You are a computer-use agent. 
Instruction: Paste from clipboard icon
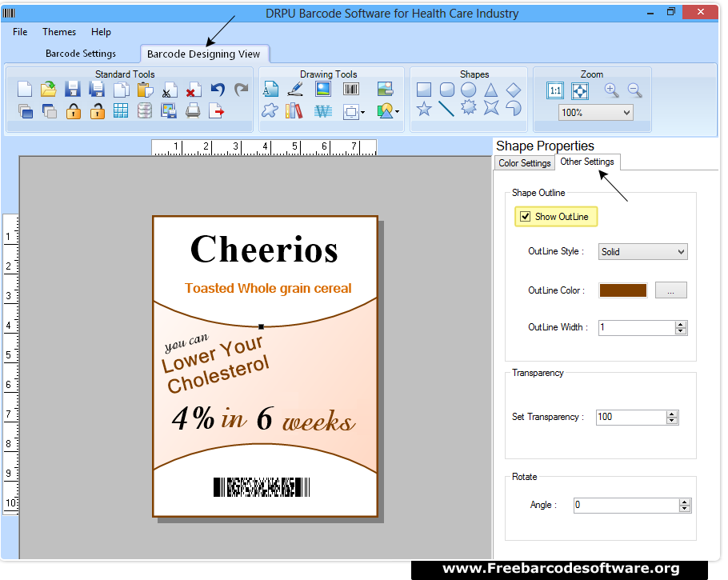tap(146, 89)
